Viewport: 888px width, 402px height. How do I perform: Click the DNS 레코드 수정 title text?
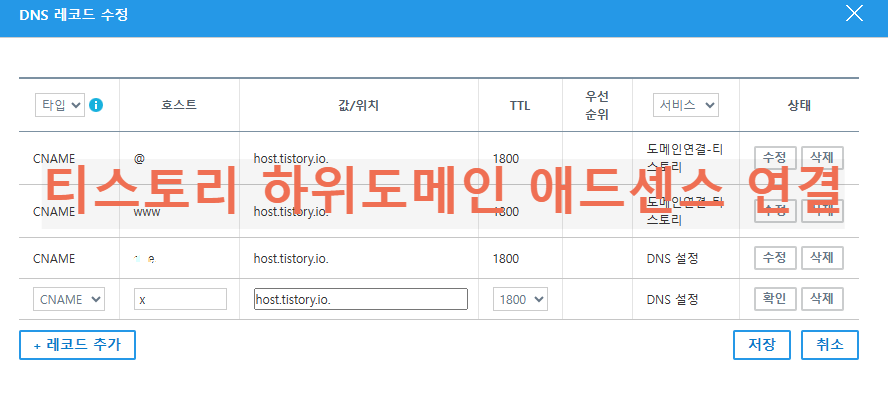(x=74, y=15)
